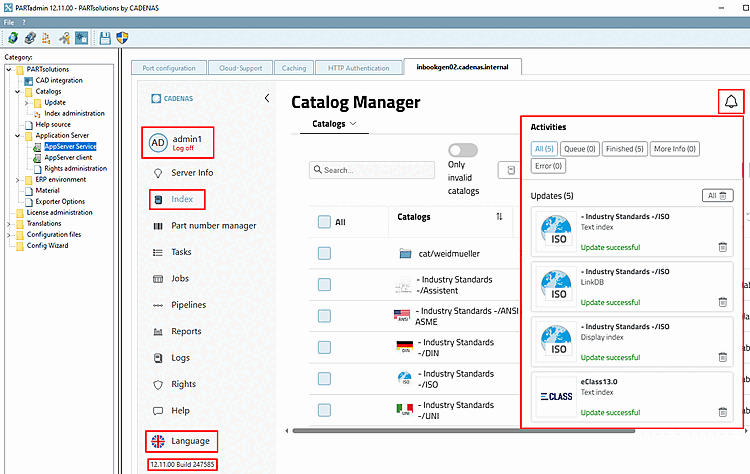Image resolution: width=750 pixels, height=474 pixels.
Task: Open Server Info in sidebar
Action: click(x=192, y=173)
